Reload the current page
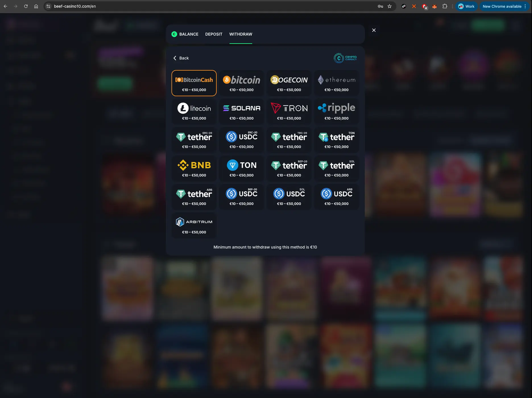The height and width of the screenshot is (398, 532). coord(26,6)
